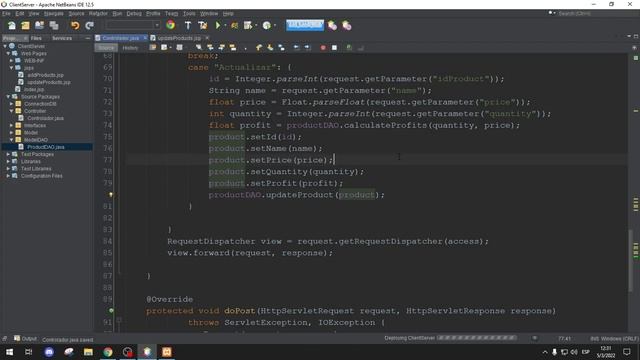Screen dimensions: 640x360
Task: Click the New File toolbar icon
Action: coord(12,25)
